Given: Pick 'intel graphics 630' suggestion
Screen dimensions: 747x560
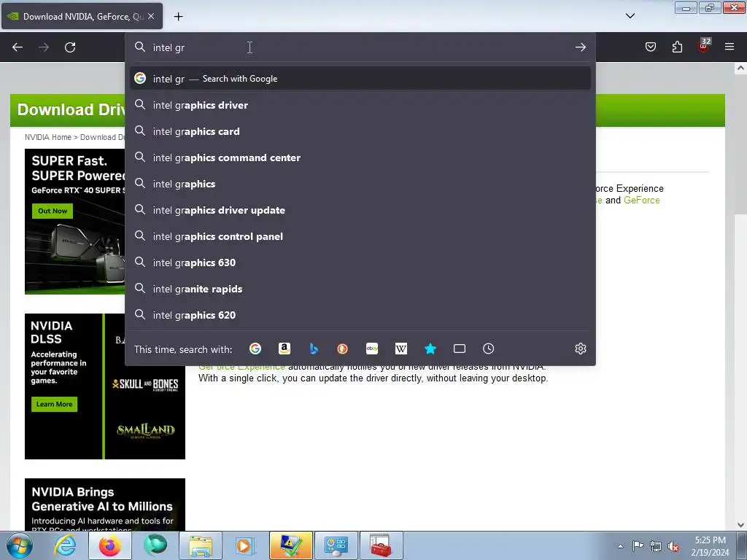Looking at the screenshot, I should pyautogui.click(x=360, y=262).
